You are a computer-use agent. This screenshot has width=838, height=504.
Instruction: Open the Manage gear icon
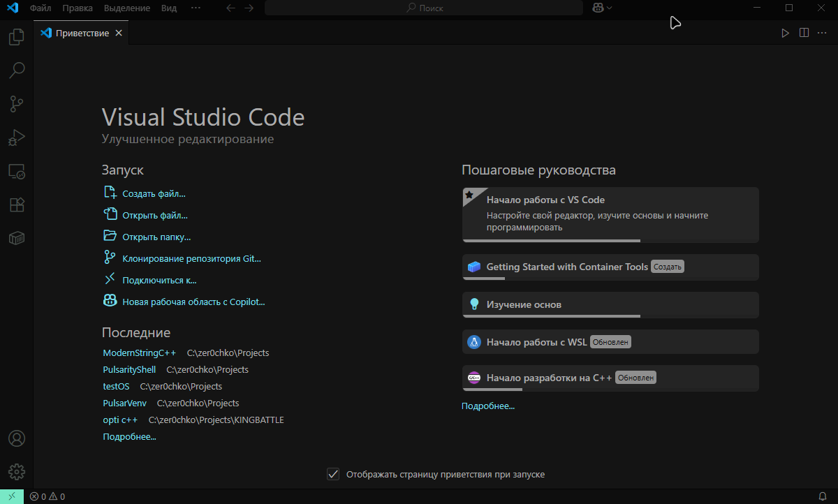pos(17,471)
